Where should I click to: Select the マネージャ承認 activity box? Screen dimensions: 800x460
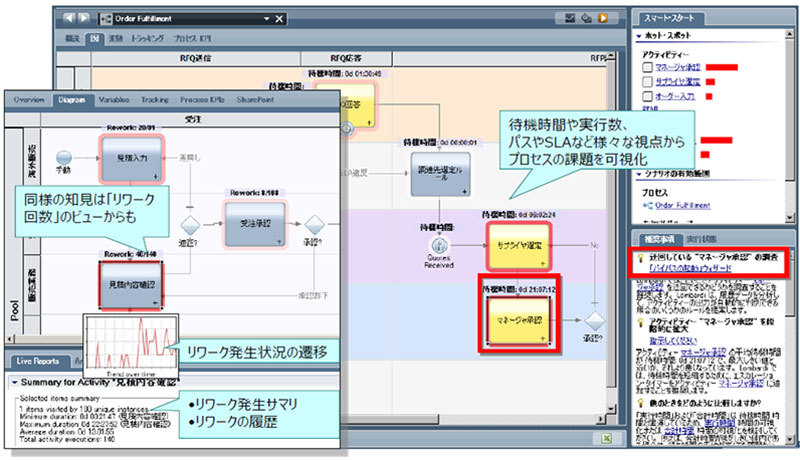click(x=519, y=320)
